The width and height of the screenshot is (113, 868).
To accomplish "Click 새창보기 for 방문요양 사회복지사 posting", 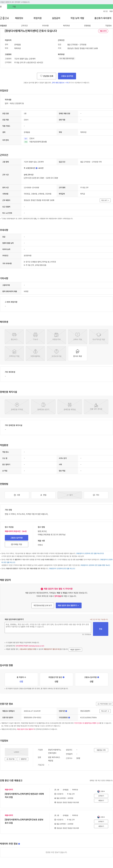I will click(x=101, y=801).
